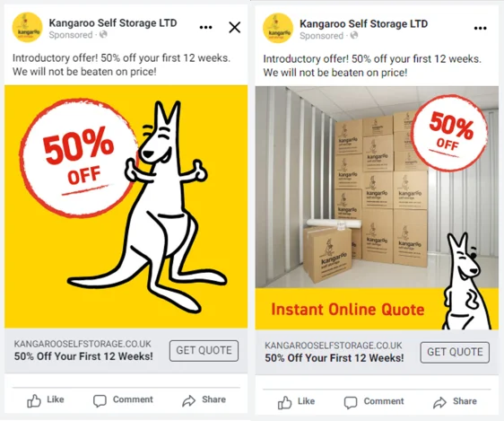The image size is (504, 421).
Task: Click the Kangaroo profile logo on left post
Action: click(x=27, y=27)
